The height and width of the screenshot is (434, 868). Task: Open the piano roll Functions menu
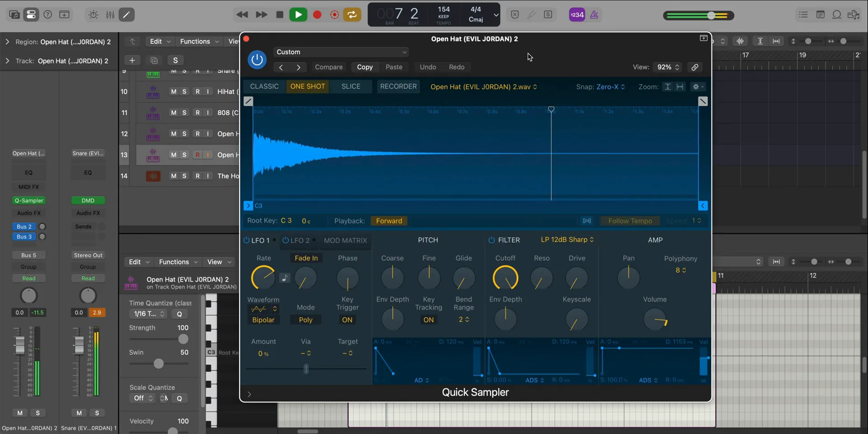(x=178, y=262)
